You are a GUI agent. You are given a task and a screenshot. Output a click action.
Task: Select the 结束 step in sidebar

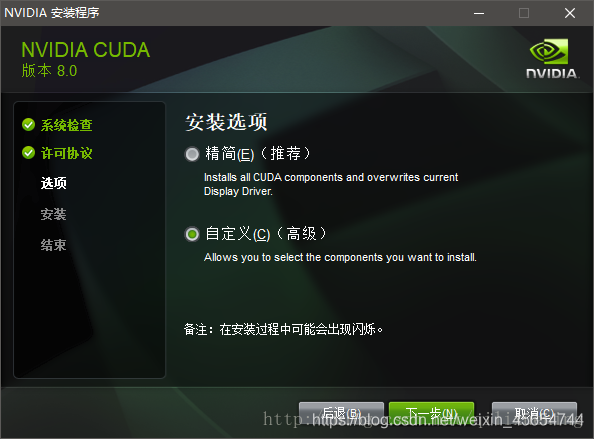[x=54, y=245]
